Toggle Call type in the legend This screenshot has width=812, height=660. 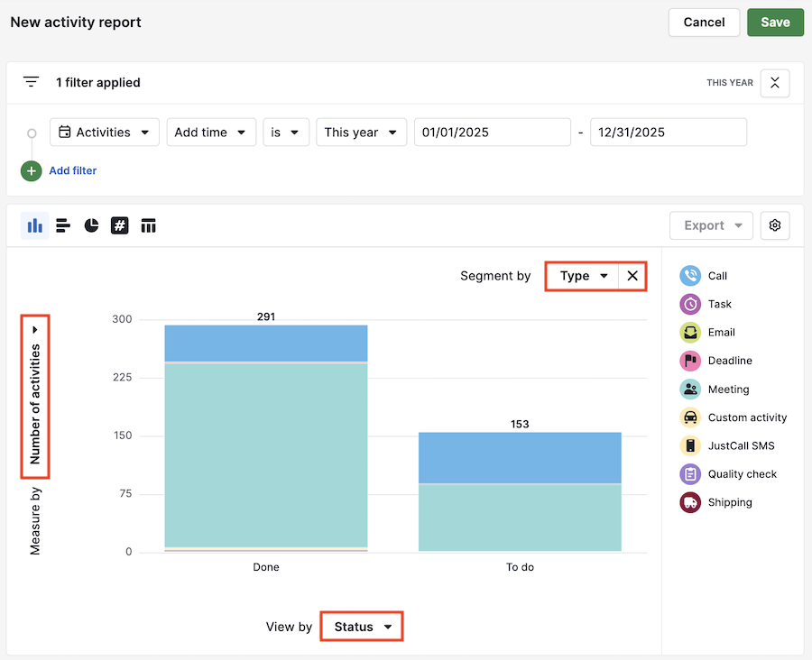tap(717, 276)
